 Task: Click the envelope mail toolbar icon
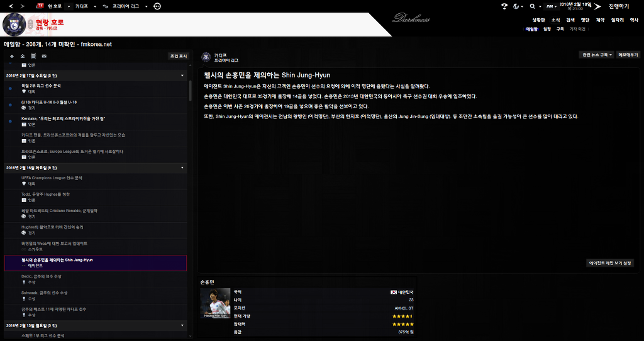45,56
